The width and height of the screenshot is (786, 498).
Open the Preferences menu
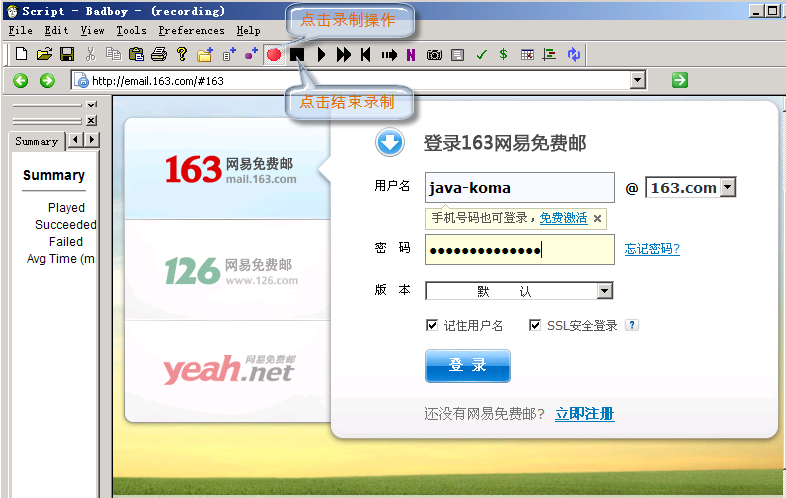(x=191, y=31)
